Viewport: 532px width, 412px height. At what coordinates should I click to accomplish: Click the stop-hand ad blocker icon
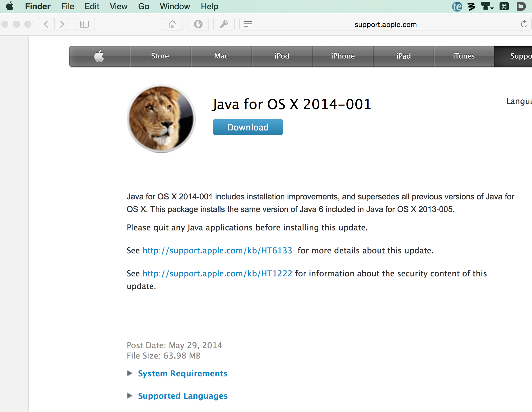tap(198, 24)
